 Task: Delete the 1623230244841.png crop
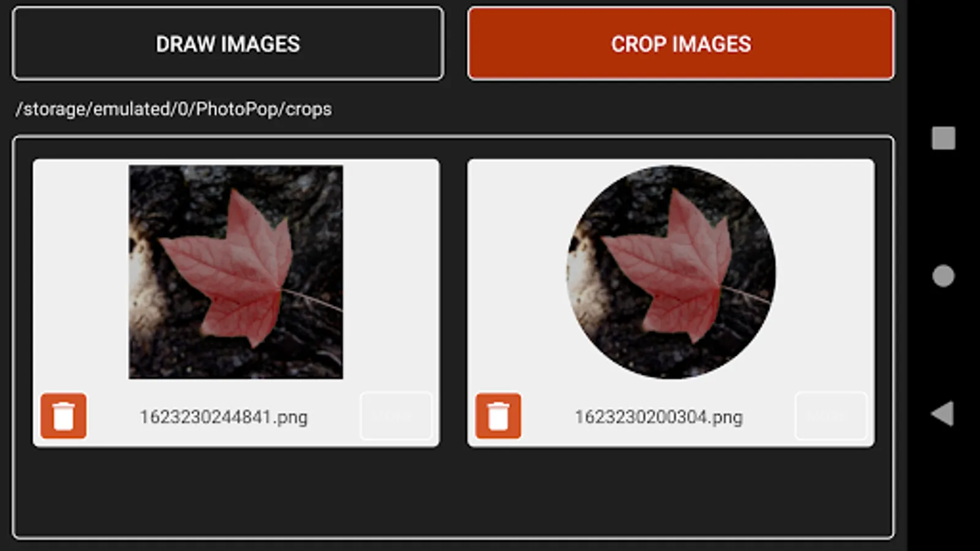click(64, 416)
